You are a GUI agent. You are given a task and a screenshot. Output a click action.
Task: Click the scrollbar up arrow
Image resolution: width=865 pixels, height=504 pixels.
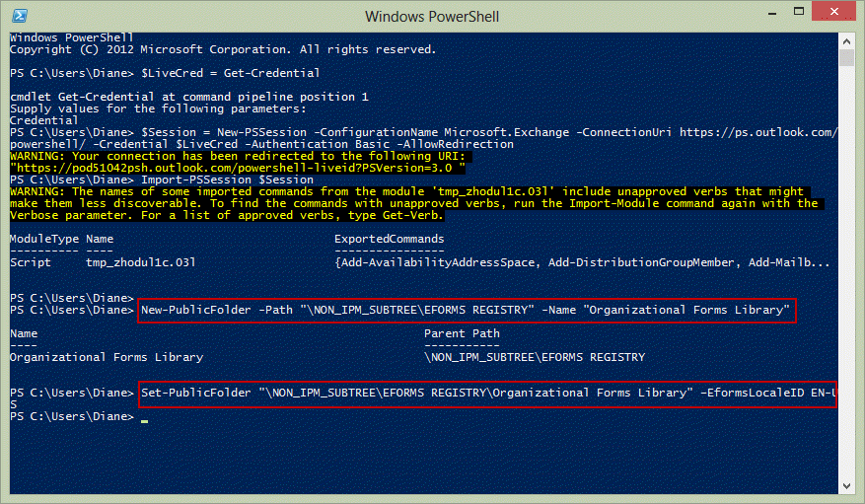tap(847, 41)
